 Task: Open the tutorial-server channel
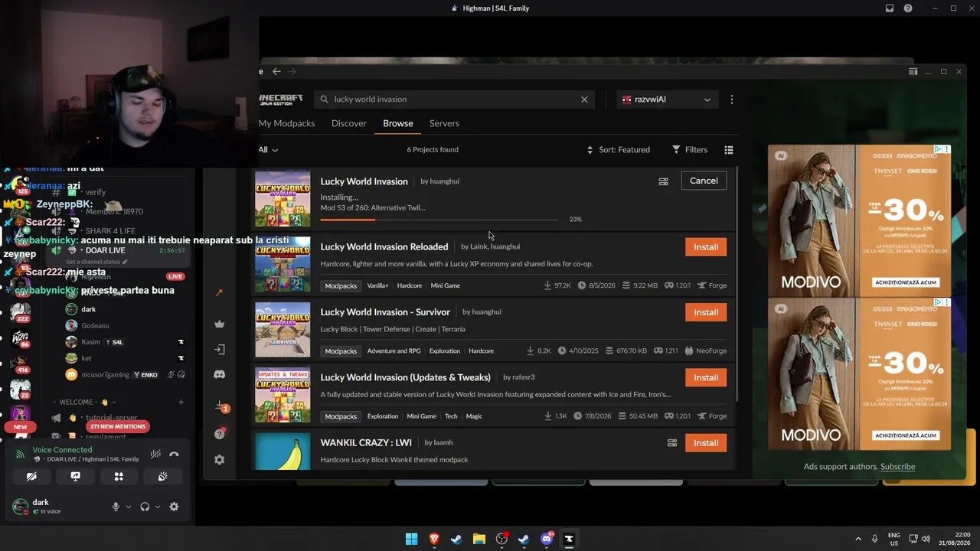coord(112,418)
